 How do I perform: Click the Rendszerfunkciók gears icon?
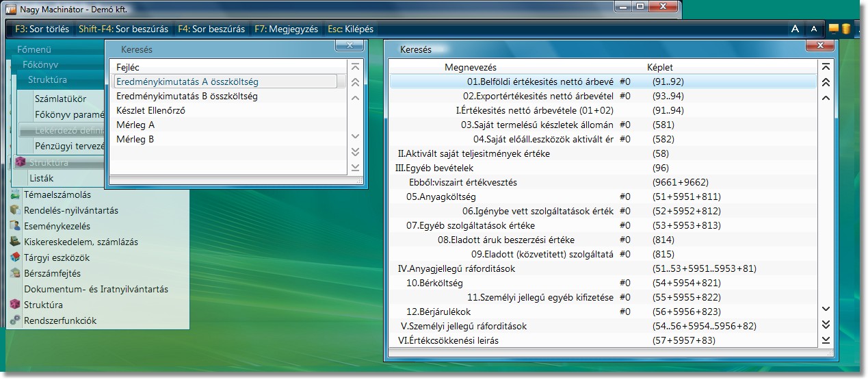(16, 320)
